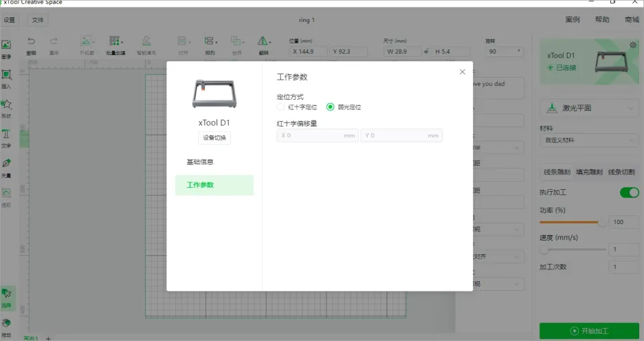Click the position X 144.9 field
The height and width of the screenshot is (341, 644).
tap(309, 52)
